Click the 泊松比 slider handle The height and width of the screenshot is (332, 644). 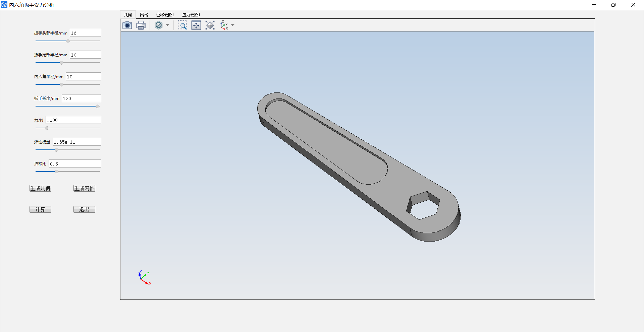pos(57,172)
